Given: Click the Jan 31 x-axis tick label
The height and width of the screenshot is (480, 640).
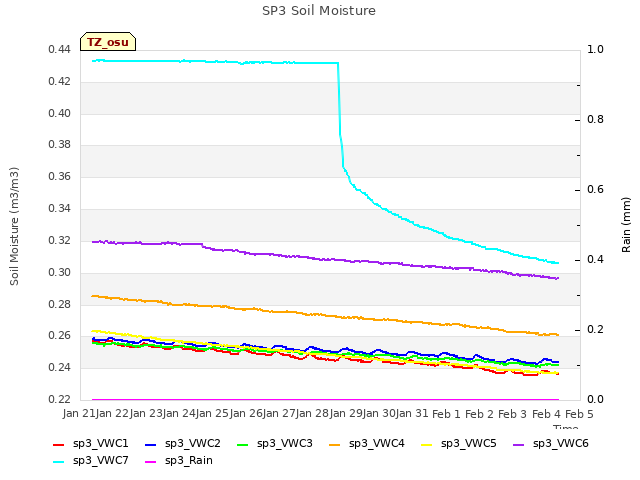Looking at the screenshot, I should pos(413,414).
